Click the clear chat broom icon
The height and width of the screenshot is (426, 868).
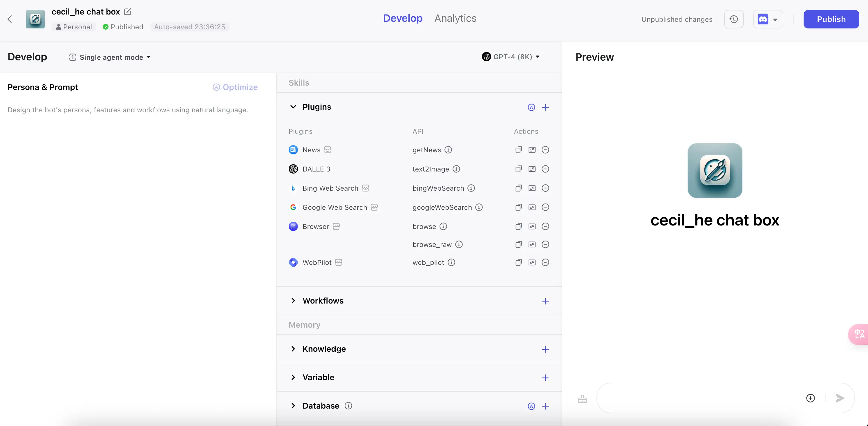click(582, 399)
